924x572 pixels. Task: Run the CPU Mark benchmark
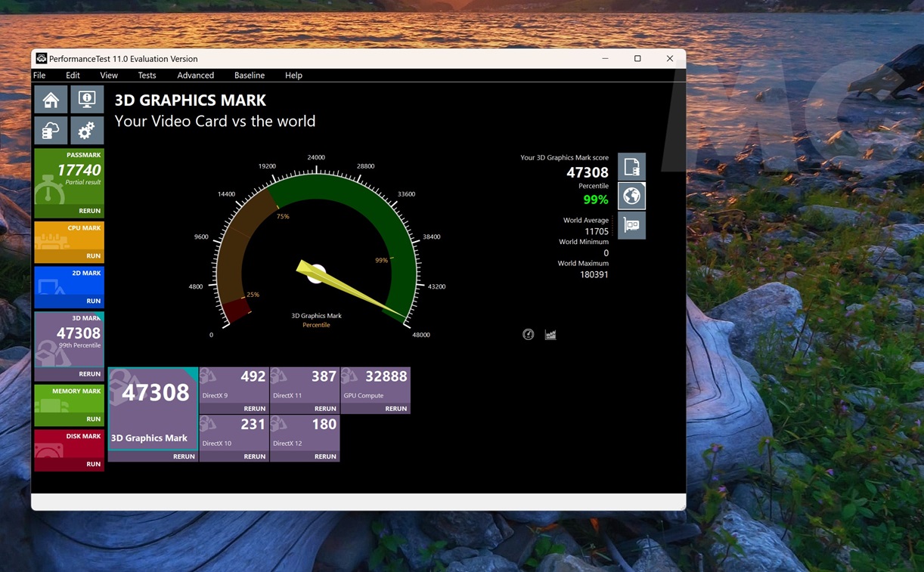93,256
